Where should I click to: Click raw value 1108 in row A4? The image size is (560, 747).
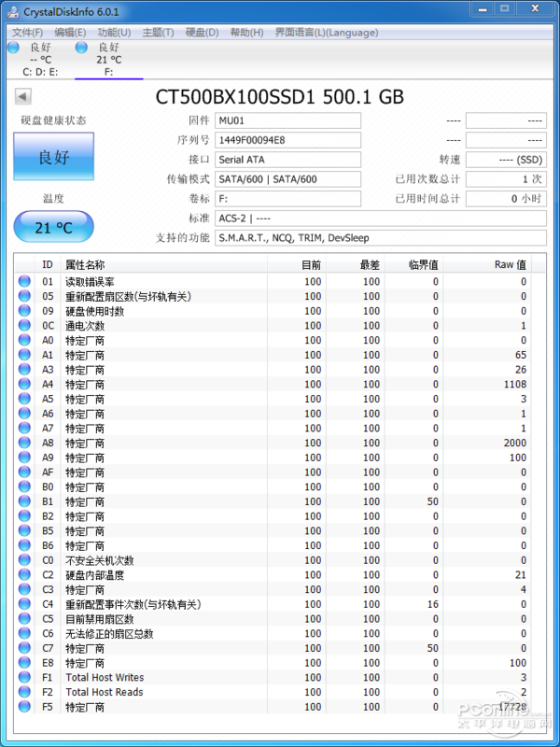tap(515, 384)
